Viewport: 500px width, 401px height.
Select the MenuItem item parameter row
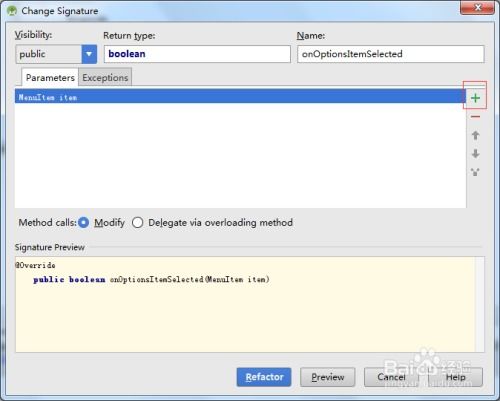tap(240, 97)
